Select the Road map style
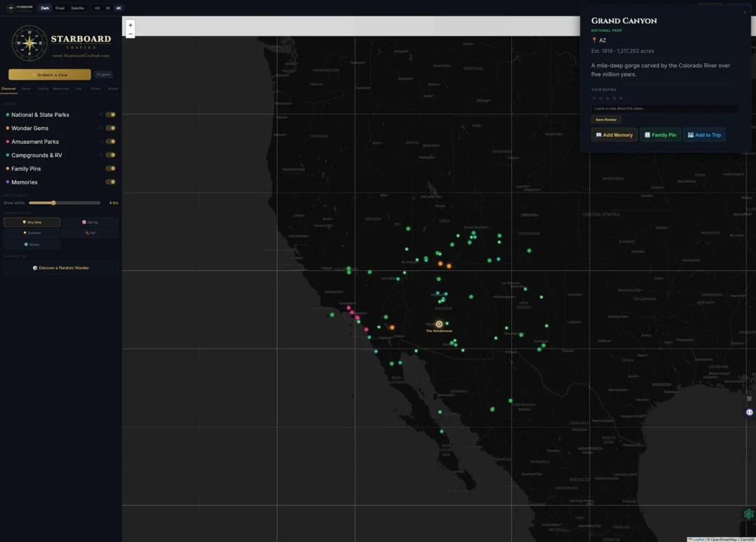This screenshot has width=756, height=542. click(x=60, y=8)
